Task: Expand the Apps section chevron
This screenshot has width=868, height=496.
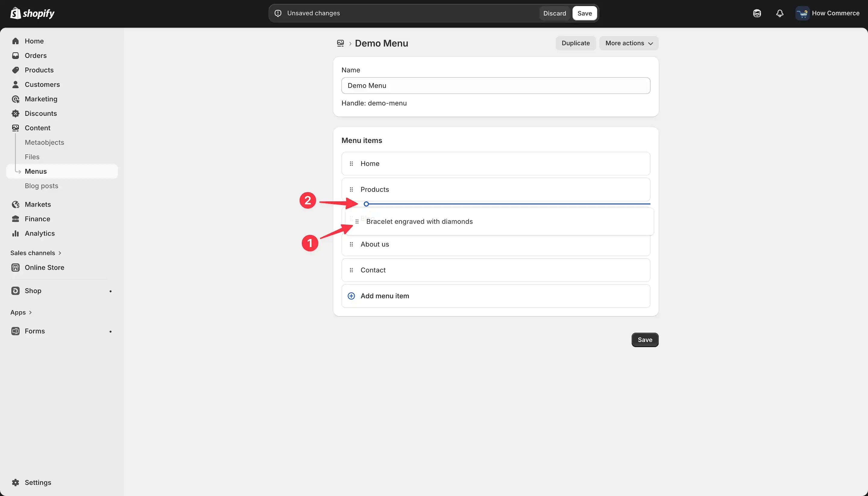Action: (x=30, y=312)
